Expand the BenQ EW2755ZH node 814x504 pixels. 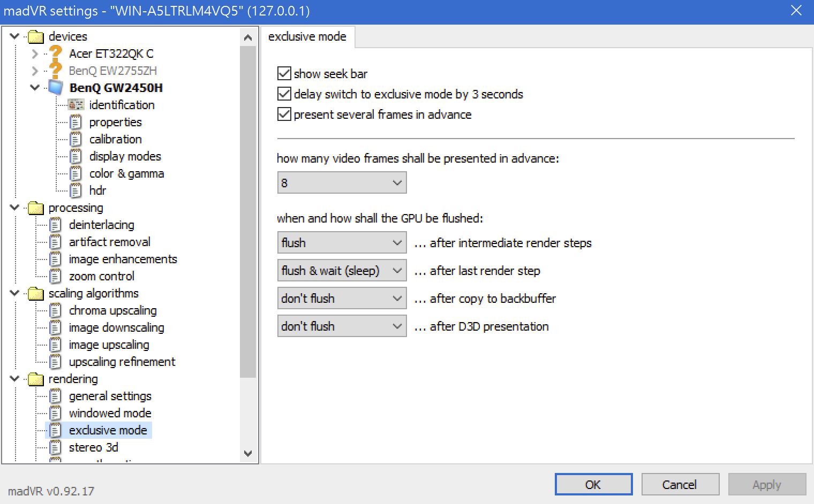pos(35,71)
